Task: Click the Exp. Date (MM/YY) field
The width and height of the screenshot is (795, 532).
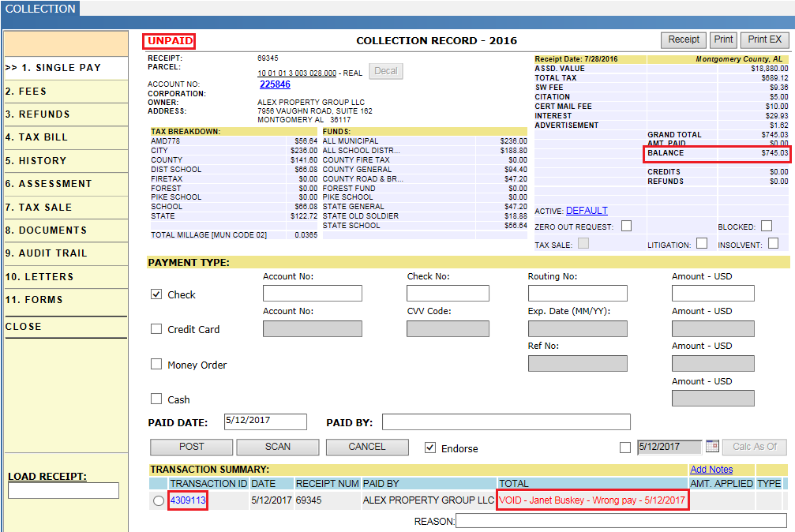Action: (577, 328)
